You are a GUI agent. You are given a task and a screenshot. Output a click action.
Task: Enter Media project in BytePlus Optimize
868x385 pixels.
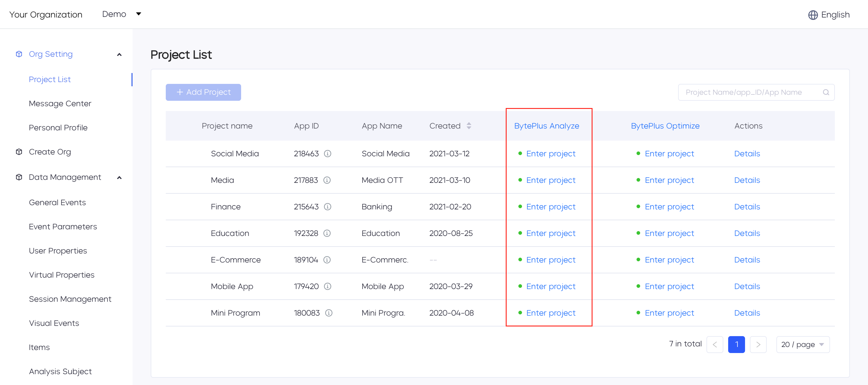click(x=669, y=180)
